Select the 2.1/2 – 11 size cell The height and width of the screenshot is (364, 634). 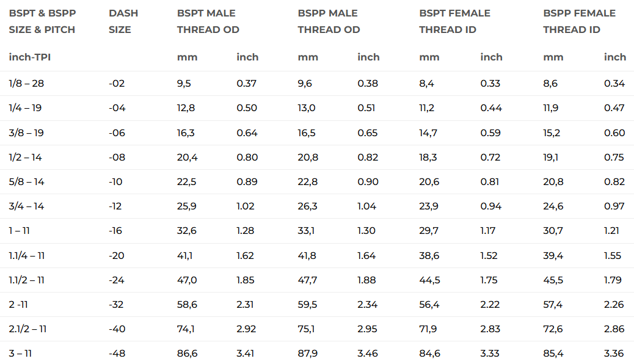27,329
